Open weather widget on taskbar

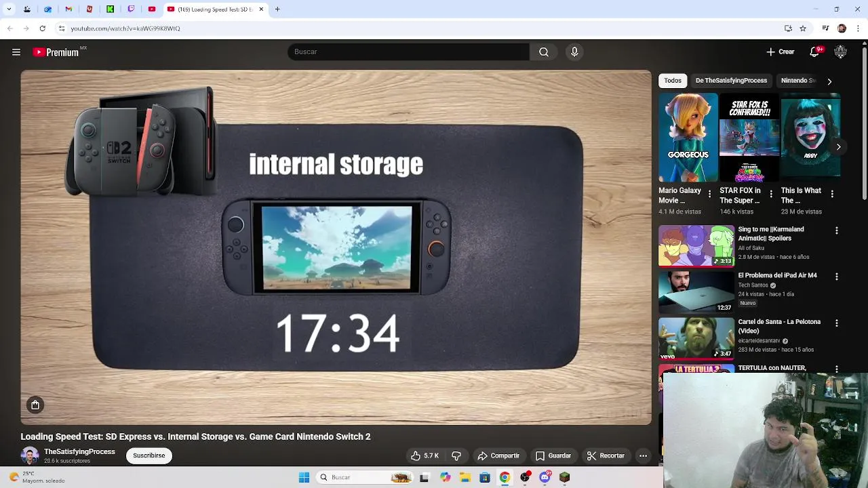(x=38, y=477)
